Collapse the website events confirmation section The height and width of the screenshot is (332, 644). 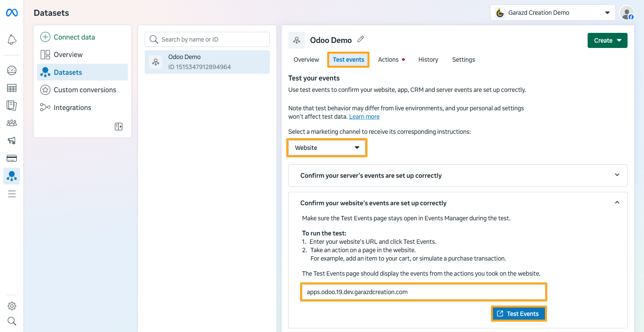point(617,203)
